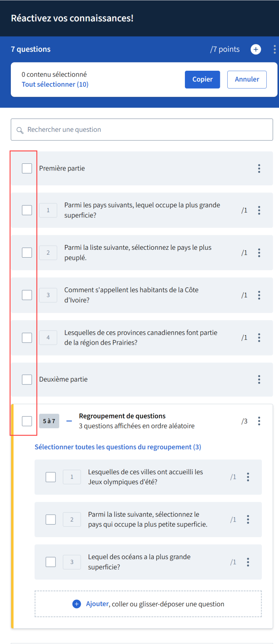This screenshot has width=279, height=644.
Task: Open options menu for Deuxième partie
Action: pyautogui.click(x=259, y=379)
